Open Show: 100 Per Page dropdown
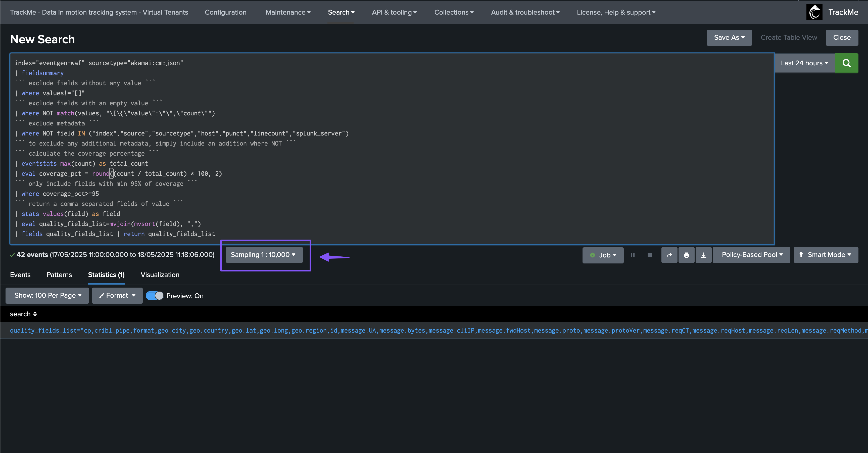868x453 pixels. (x=47, y=295)
